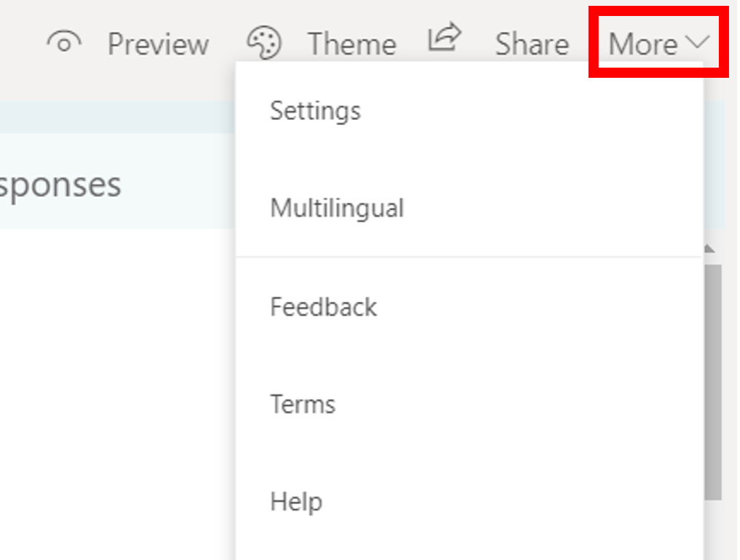Click the divider line under Multilingual
Image resolution: width=740 pixels, height=560 pixels.
[x=469, y=257]
